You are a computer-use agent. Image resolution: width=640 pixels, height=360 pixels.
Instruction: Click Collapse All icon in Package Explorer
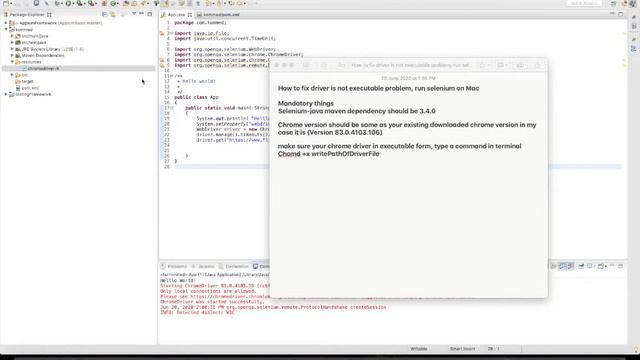pos(105,14)
